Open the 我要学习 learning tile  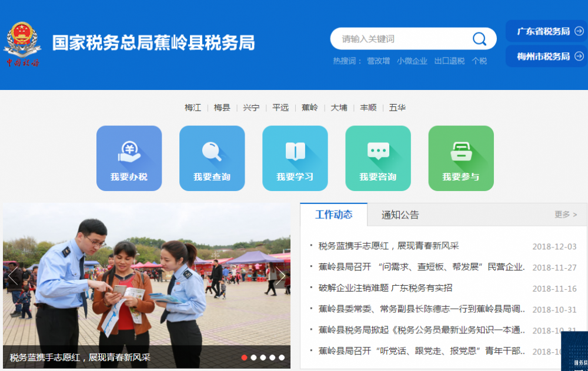point(295,158)
